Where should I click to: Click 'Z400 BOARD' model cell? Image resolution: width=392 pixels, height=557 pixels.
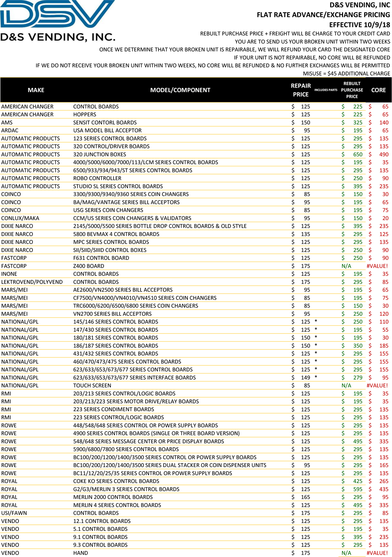pos(89,266)
